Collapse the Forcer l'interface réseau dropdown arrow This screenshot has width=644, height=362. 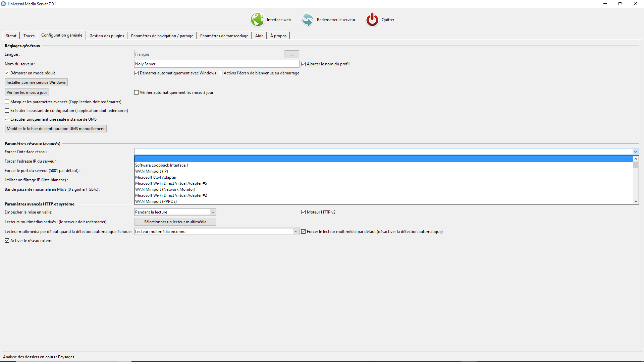635,152
